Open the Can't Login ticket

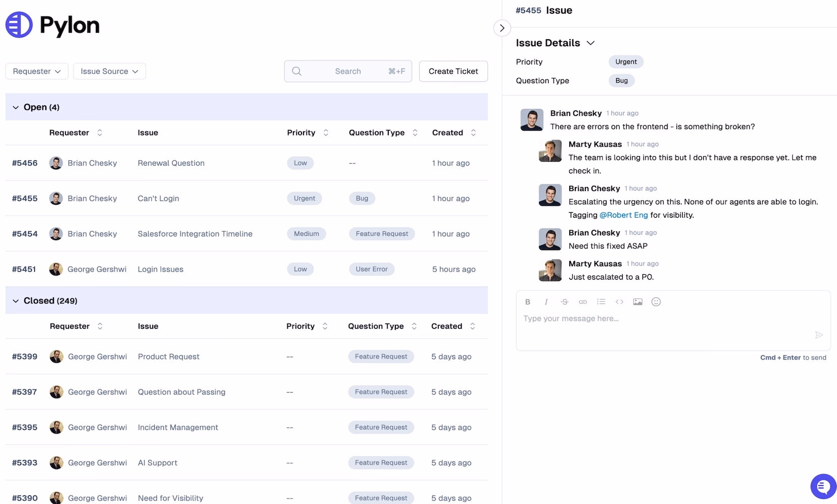247,198
